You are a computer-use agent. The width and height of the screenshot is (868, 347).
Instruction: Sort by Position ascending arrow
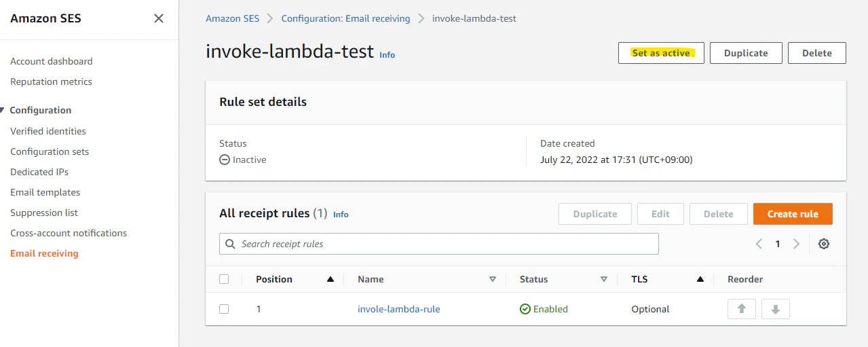click(331, 279)
